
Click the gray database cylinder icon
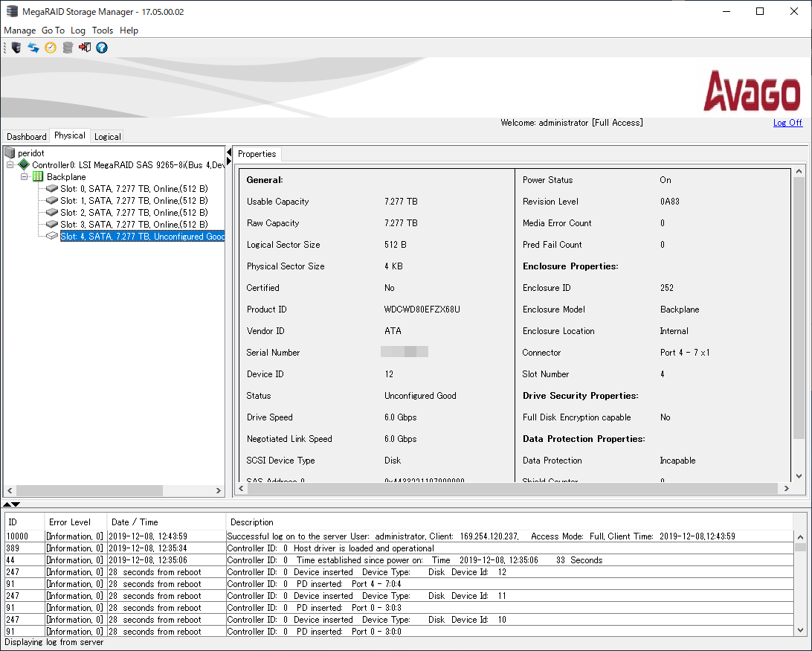[68, 48]
